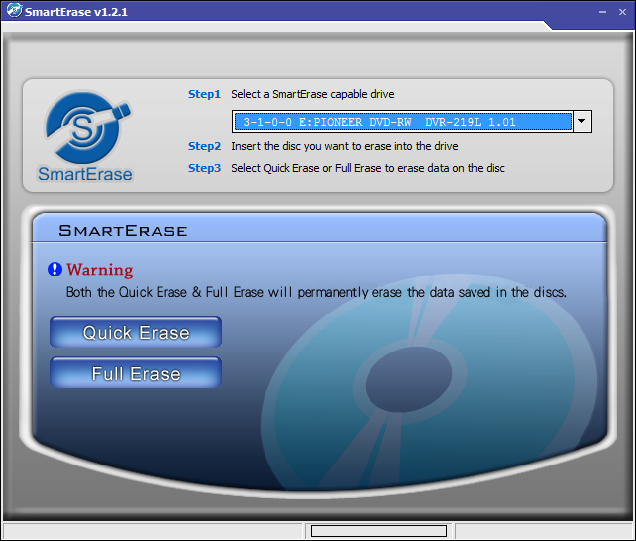Viewport: 636px width, 541px height.
Task: Close the SmartErase window
Action: [622, 12]
